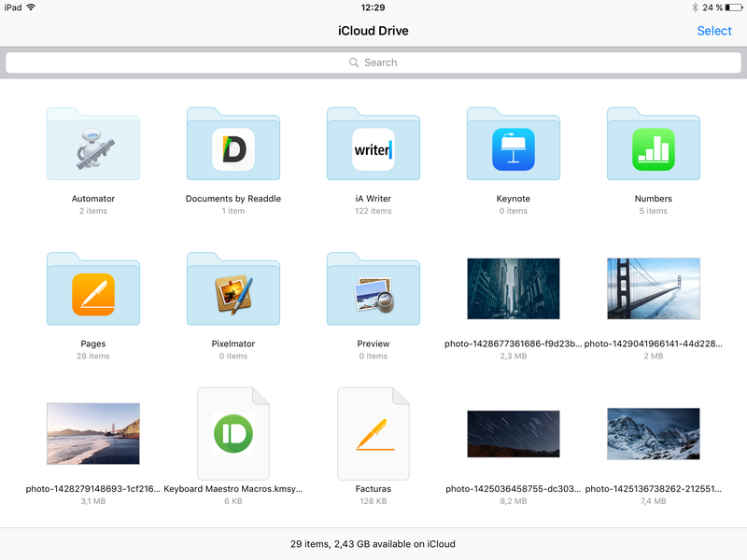The width and height of the screenshot is (747, 560).
Task: Tap the 'Numbers' folder label
Action: 654,199
